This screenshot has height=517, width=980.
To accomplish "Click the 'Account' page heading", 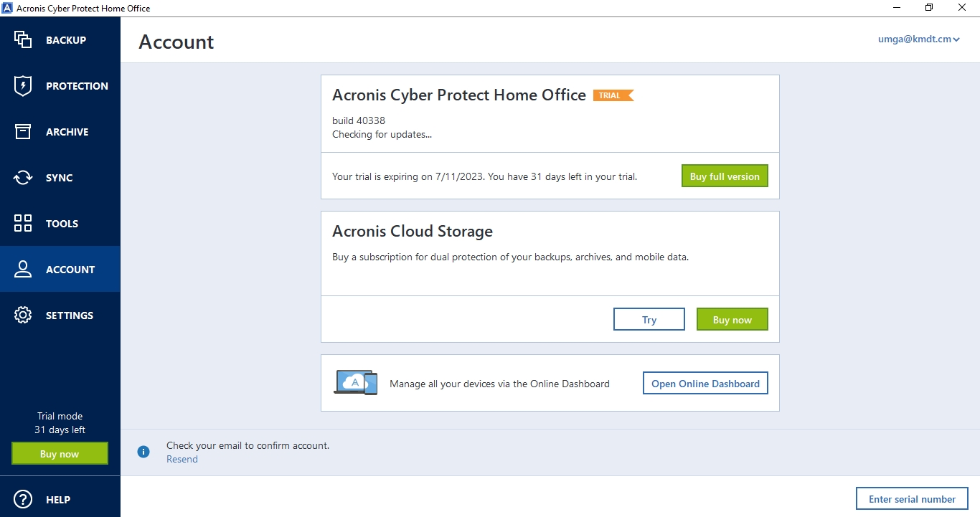I will coord(176,42).
